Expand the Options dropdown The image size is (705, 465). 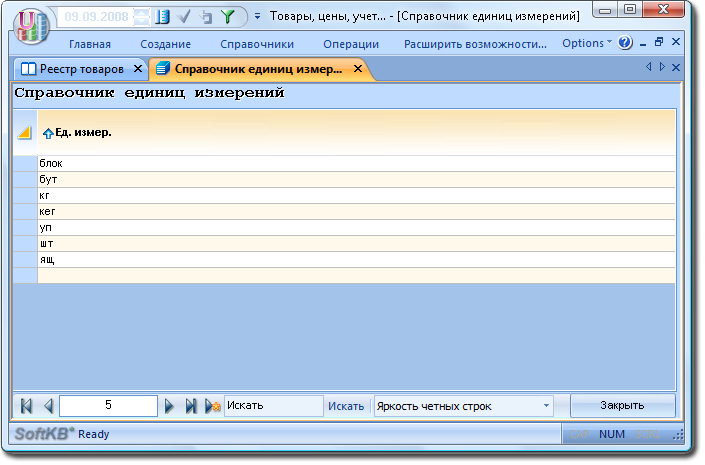tap(587, 43)
